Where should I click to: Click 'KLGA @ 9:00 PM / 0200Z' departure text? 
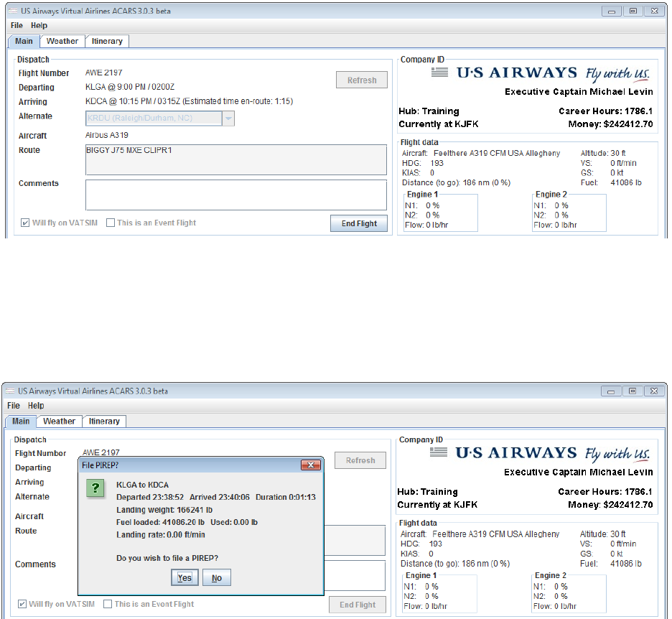(130, 87)
